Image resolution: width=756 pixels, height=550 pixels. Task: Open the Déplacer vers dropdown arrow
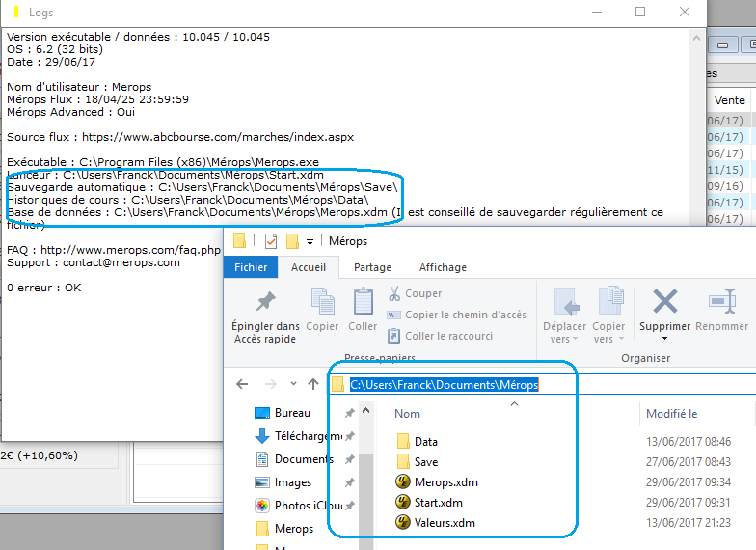[575, 339]
